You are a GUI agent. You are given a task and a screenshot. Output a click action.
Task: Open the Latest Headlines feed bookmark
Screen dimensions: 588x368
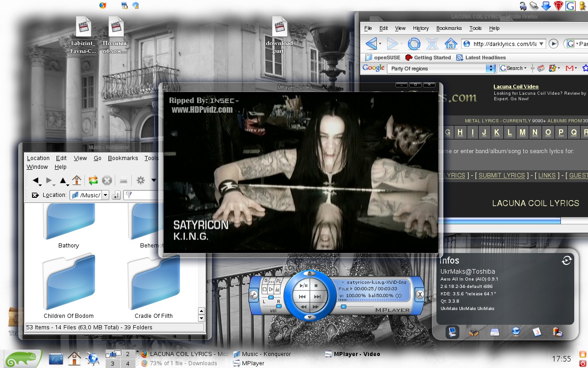pos(481,57)
